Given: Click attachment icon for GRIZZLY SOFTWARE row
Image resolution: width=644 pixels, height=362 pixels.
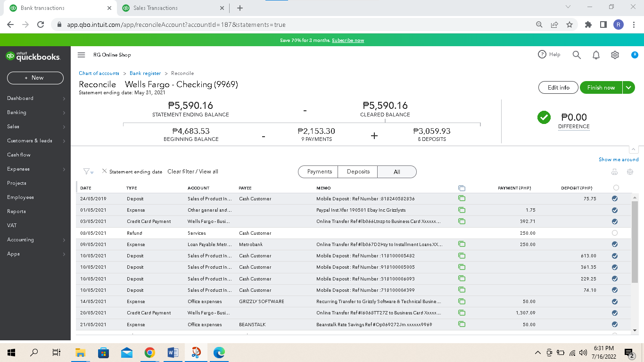Looking at the screenshot, I should point(462,302).
